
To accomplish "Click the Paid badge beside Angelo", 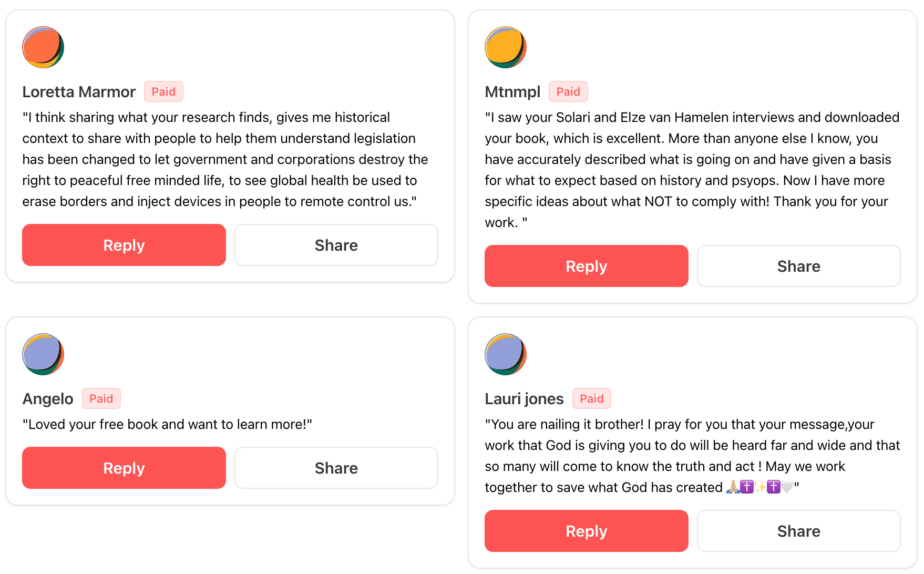I will 101,398.
